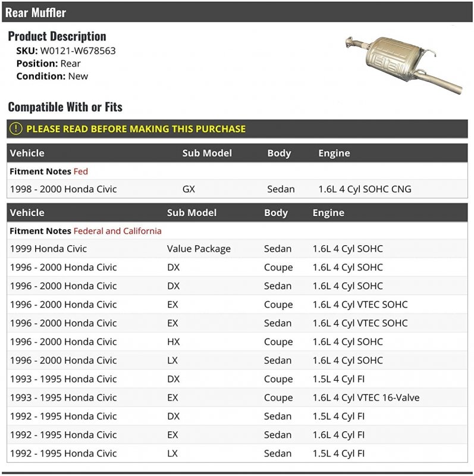Open the "Please read before making this purchase" notice
Screen dimensions: 474x476
(x=136, y=129)
